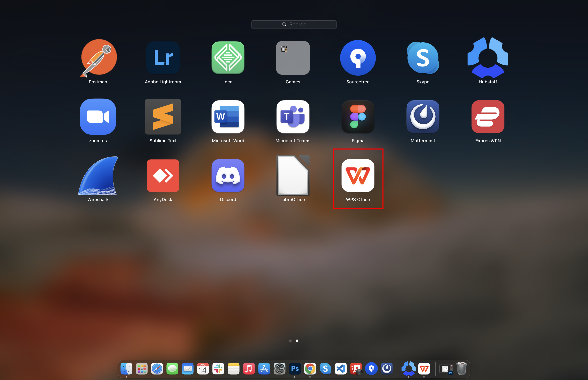Open Wireshark
The height and width of the screenshot is (380, 588).
pyautogui.click(x=98, y=176)
